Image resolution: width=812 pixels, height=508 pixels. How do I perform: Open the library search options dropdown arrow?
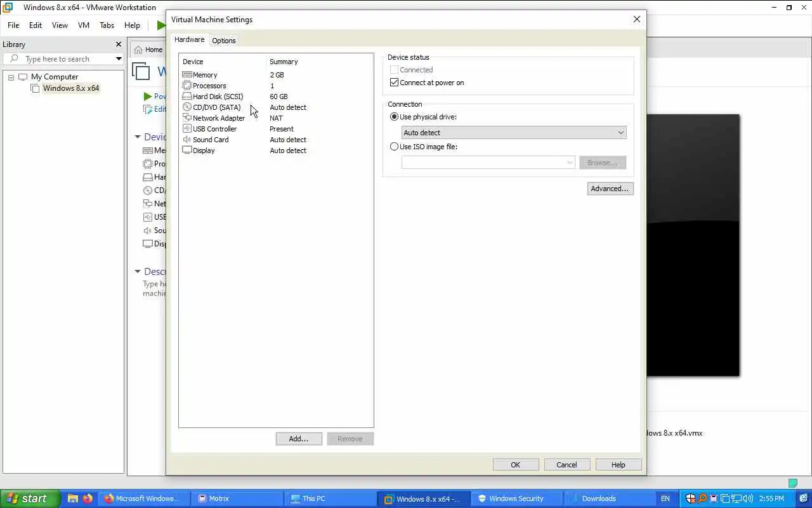pos(119,59)
